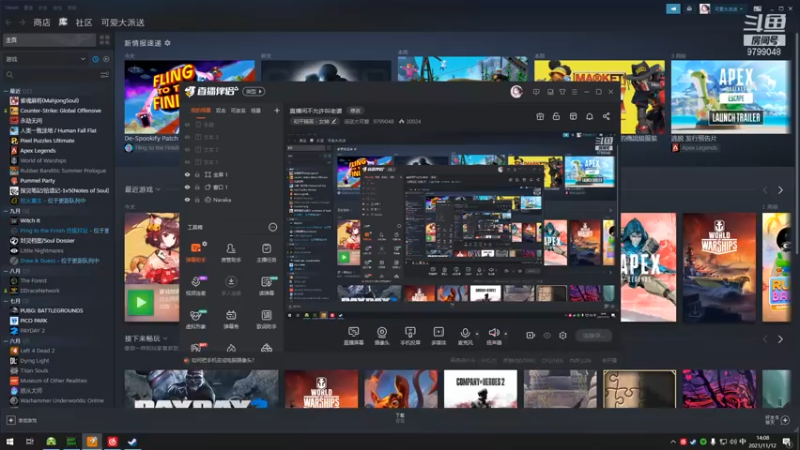Toggle visibility of 文本 1 source

point(187,162)
